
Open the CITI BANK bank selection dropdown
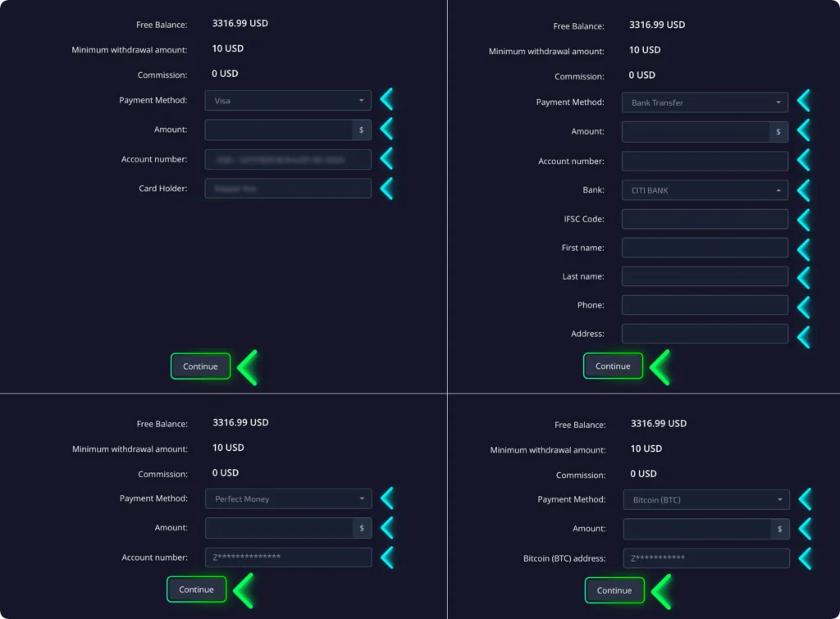point(704,189)
